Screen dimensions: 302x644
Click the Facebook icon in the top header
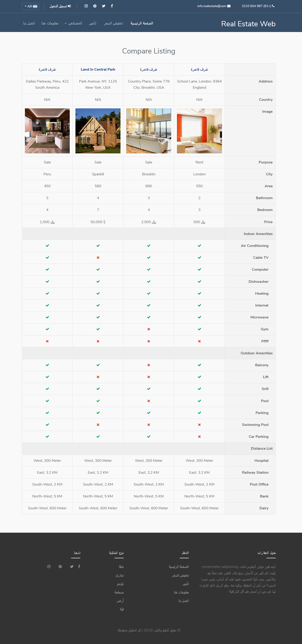(x=112, y=6)
